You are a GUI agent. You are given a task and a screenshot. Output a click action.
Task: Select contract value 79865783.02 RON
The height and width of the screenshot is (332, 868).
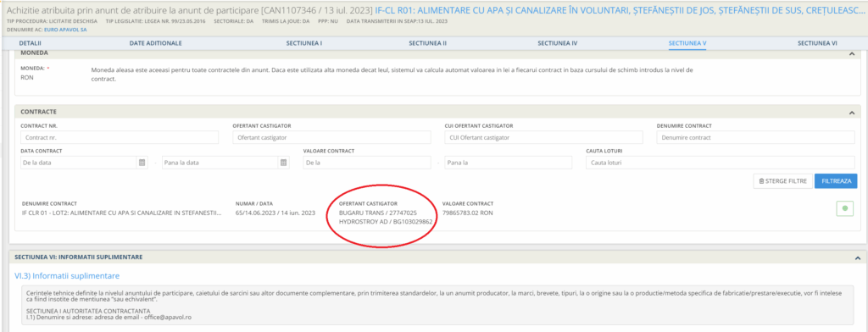[x=468, y=213]
